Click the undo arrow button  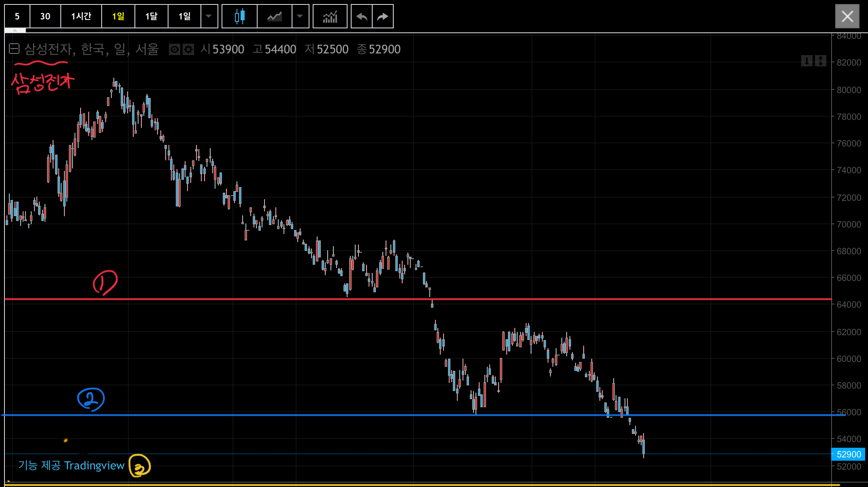[361, 16]
